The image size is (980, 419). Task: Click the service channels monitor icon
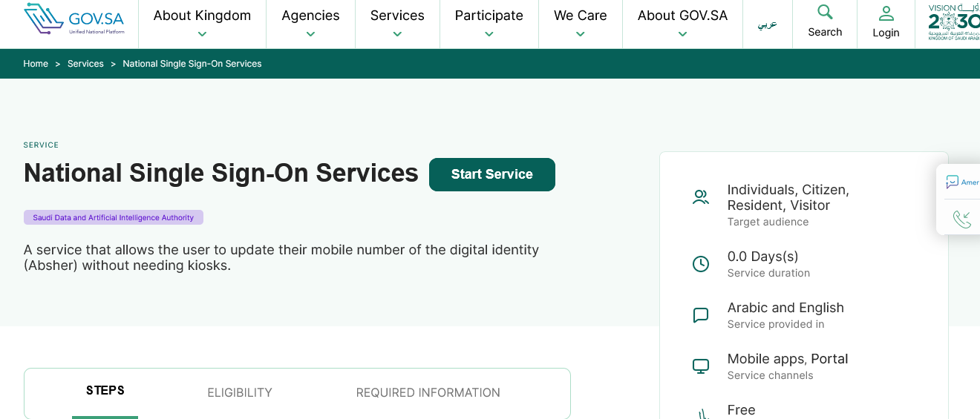click(x=701, y=366)
